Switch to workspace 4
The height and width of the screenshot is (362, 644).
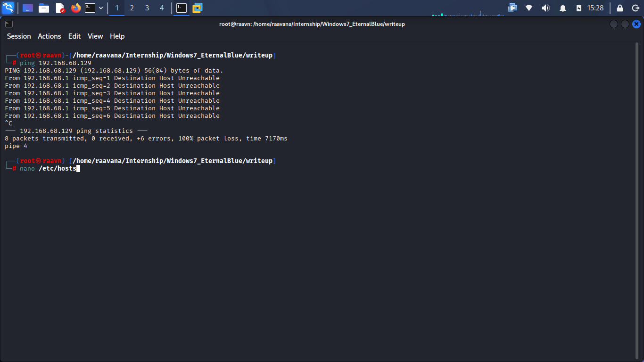(x=162, y=8)
